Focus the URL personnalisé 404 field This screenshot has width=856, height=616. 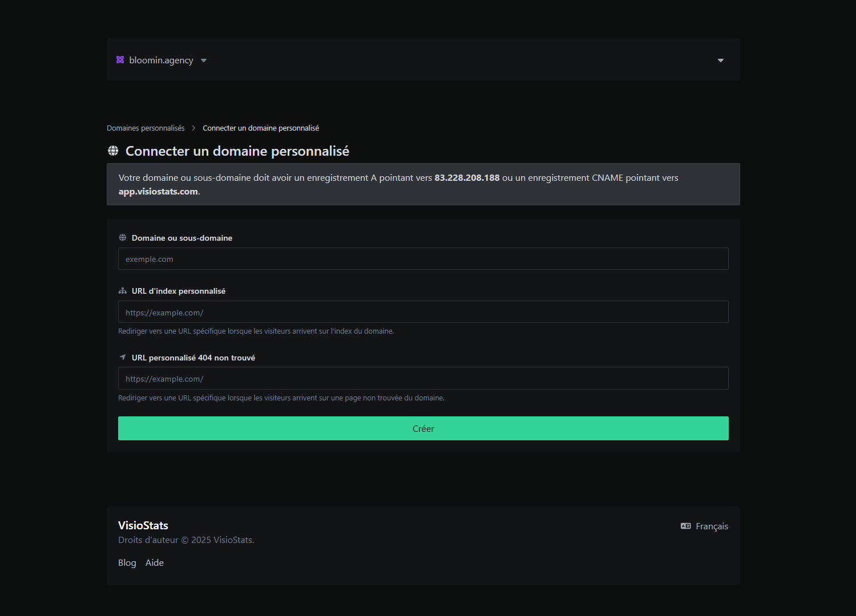click(423, 379)
